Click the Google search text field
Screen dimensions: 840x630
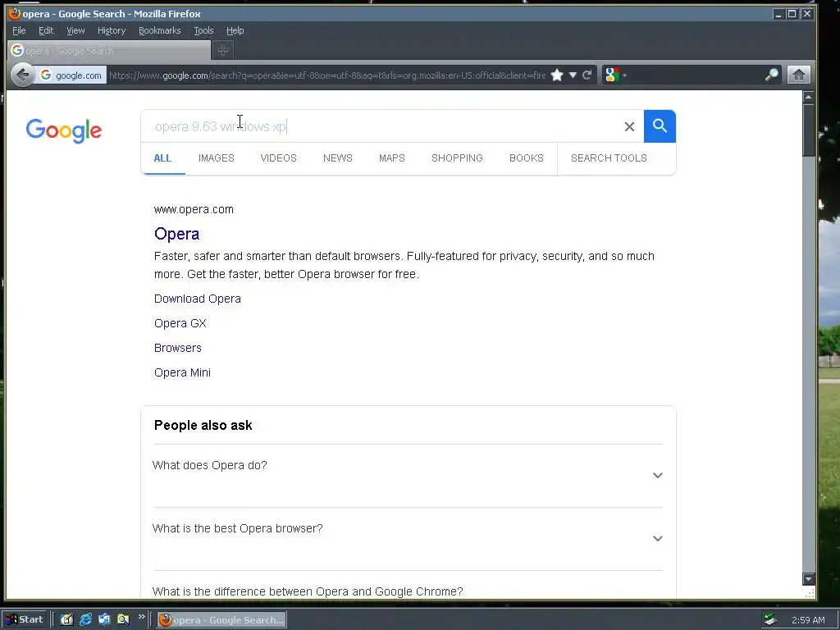click(381, 126)
